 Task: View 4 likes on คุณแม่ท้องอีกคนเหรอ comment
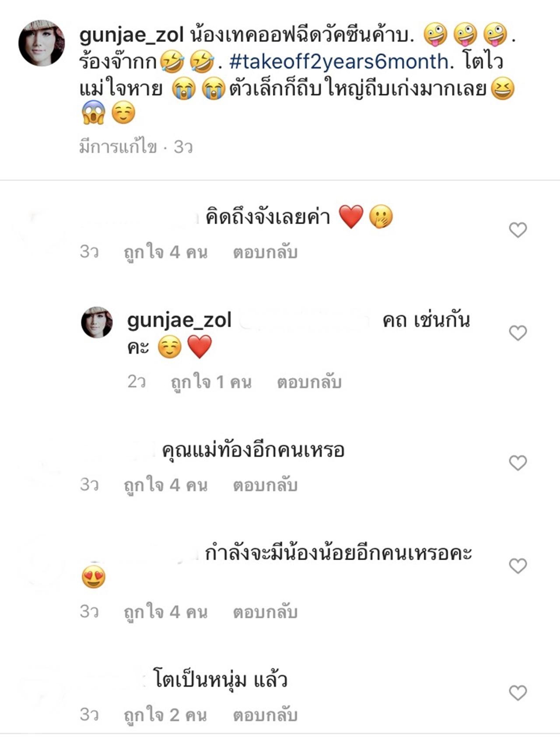tap(165, 485)
